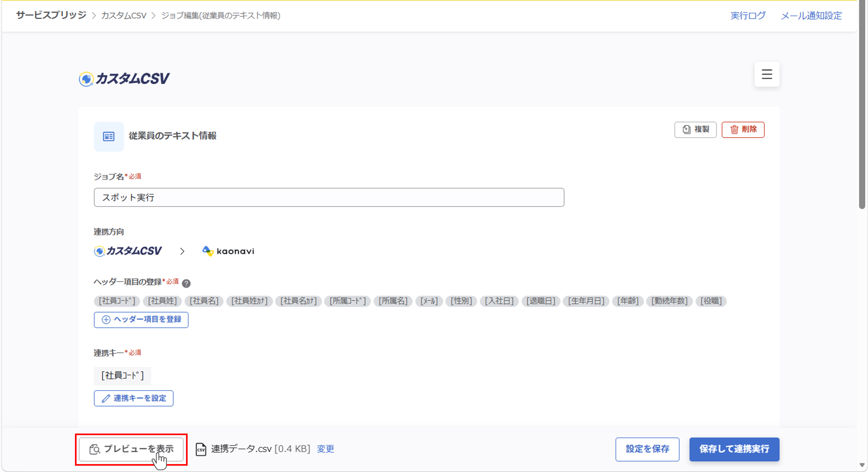
Task: Click the [社員姓カナ] header tag
Action: point(249,301)
